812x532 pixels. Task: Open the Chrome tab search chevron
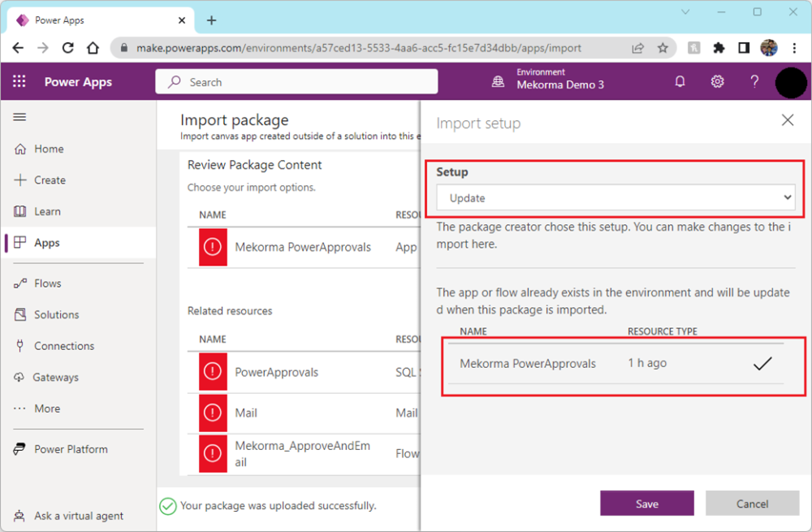coord(686,12)
